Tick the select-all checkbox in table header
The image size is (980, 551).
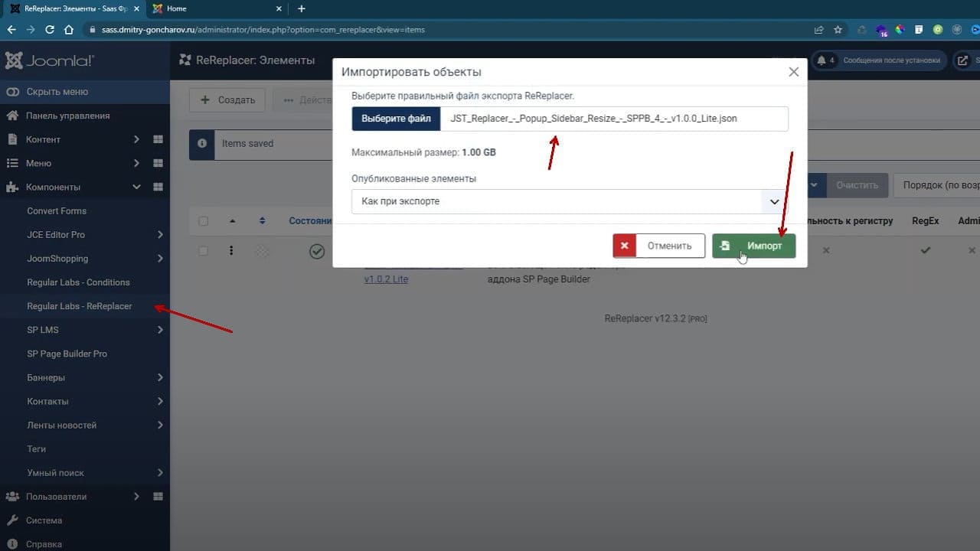tap(203, 221)
